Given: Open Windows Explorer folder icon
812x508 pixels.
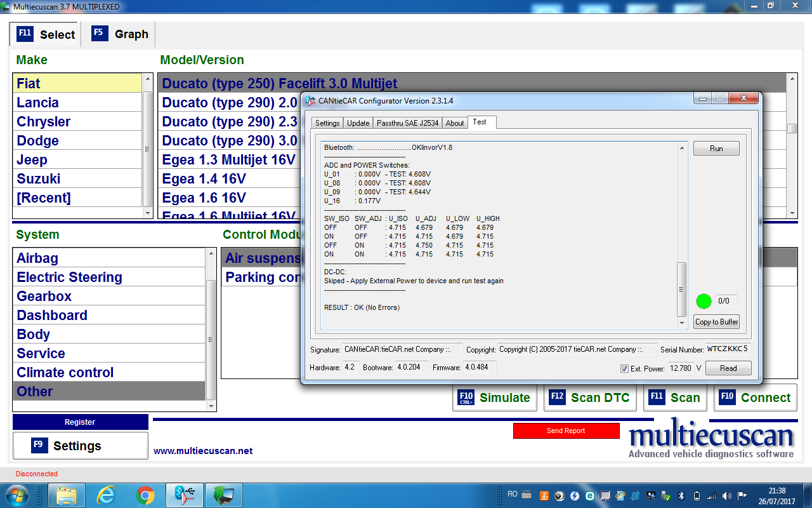Looking at the screenshot, I should tap(66, 495).
